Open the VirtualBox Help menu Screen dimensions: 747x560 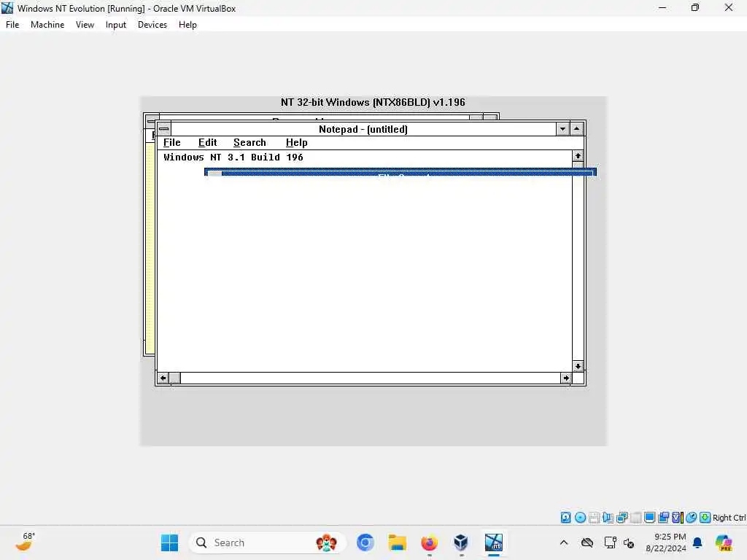(187, 25)
